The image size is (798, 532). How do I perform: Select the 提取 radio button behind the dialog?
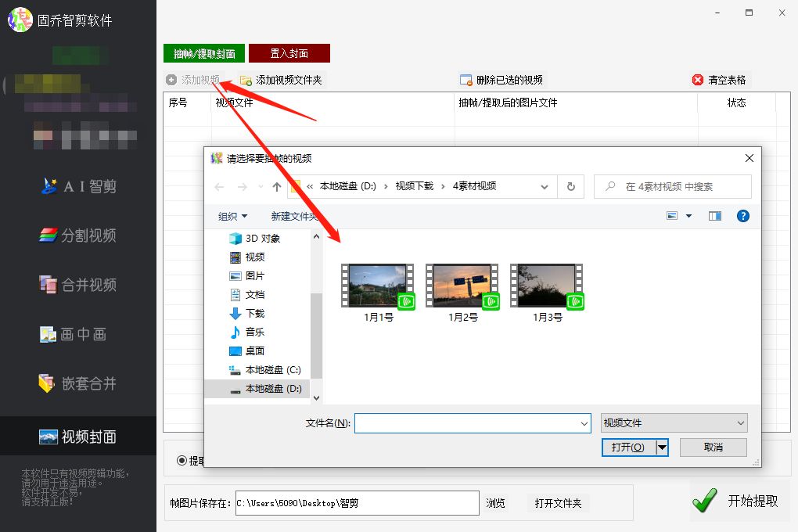coord(182,460)
